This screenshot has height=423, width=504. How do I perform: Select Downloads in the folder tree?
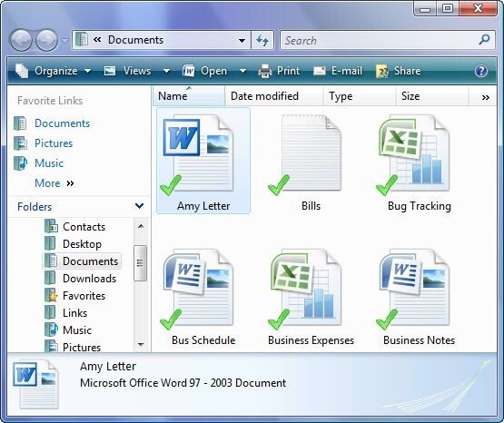(89, 279)
